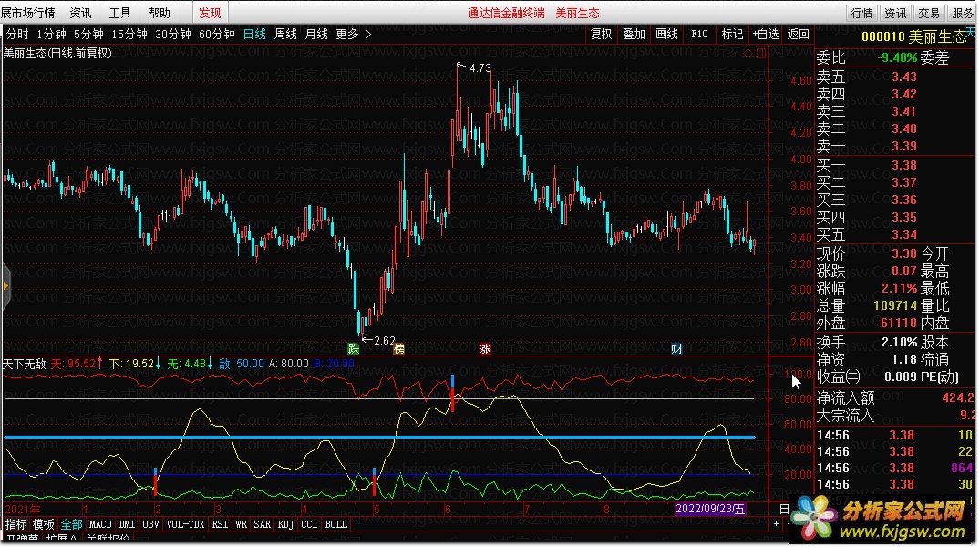Switch indicator to VOL-TDX
Screen dimensions: 980x547
[x=185, y=524]
